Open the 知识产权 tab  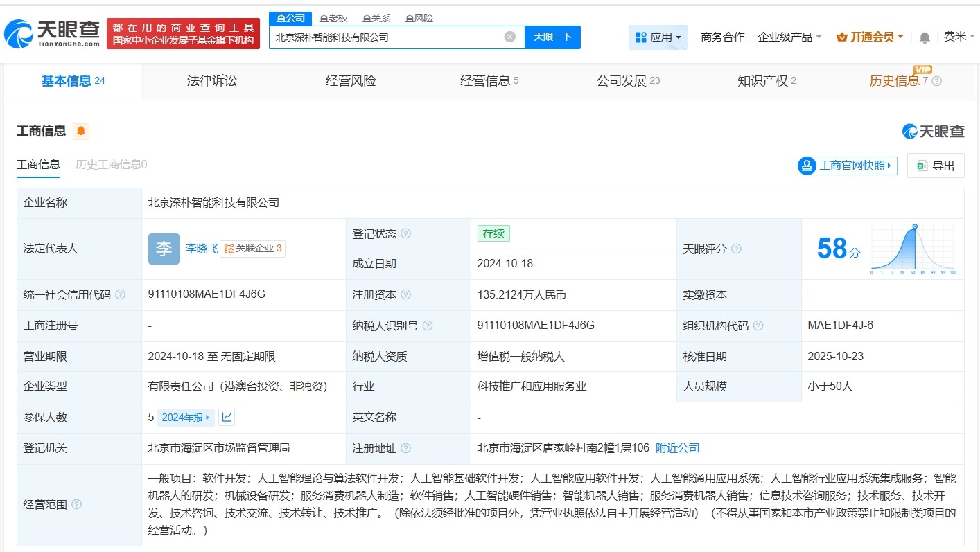(763, 80)
